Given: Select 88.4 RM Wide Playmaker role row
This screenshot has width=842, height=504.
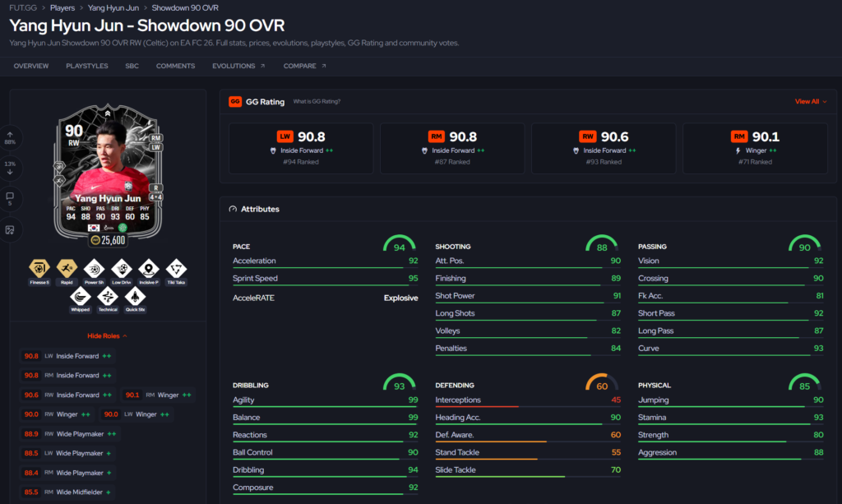Looking at the screenshot, I should 67,472.
